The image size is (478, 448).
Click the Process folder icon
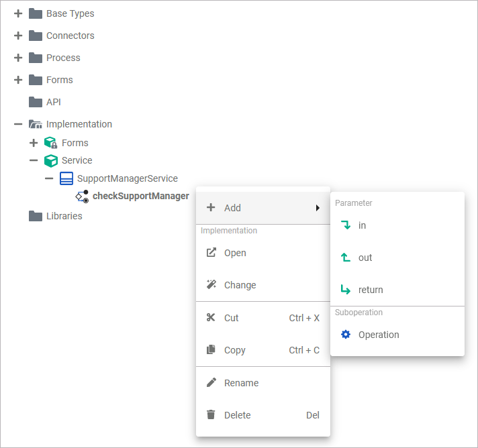[36, 58]
